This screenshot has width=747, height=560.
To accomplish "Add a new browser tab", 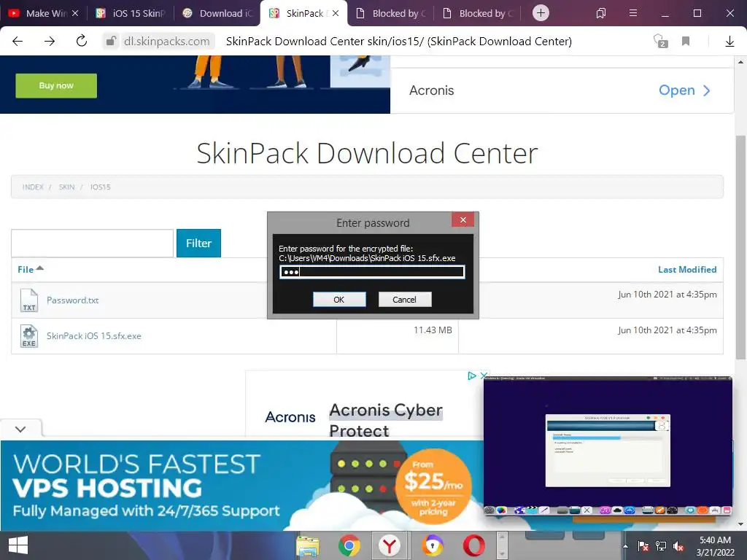I will click(541, 13).
